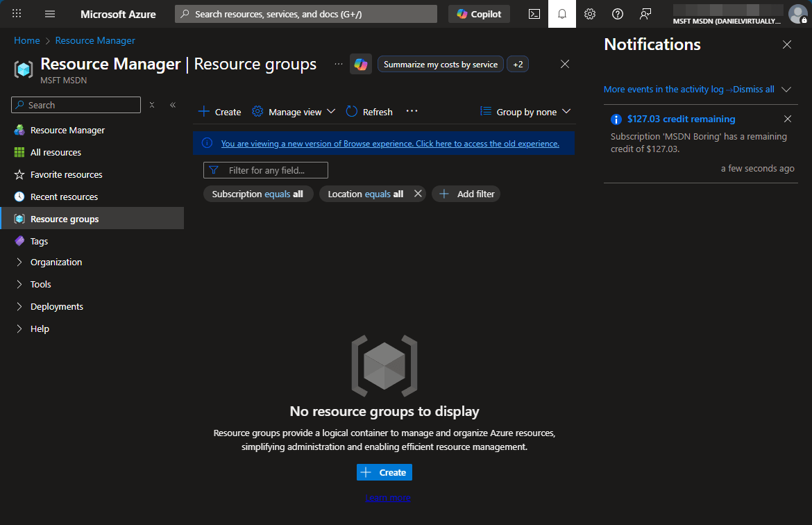812x525 pixels.
Task: Click Summarize my costs by service
Action: click(441, 65)
